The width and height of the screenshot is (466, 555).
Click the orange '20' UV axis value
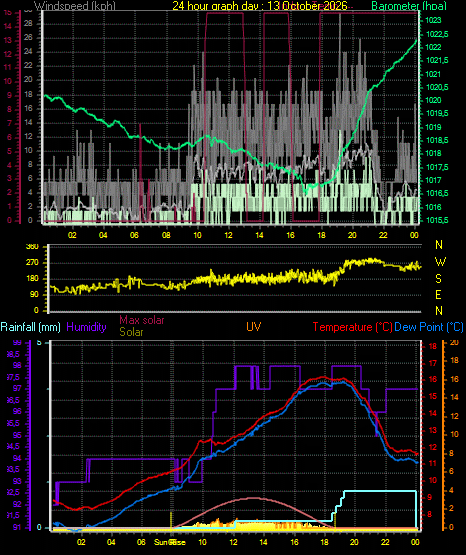tap(454, 342)
